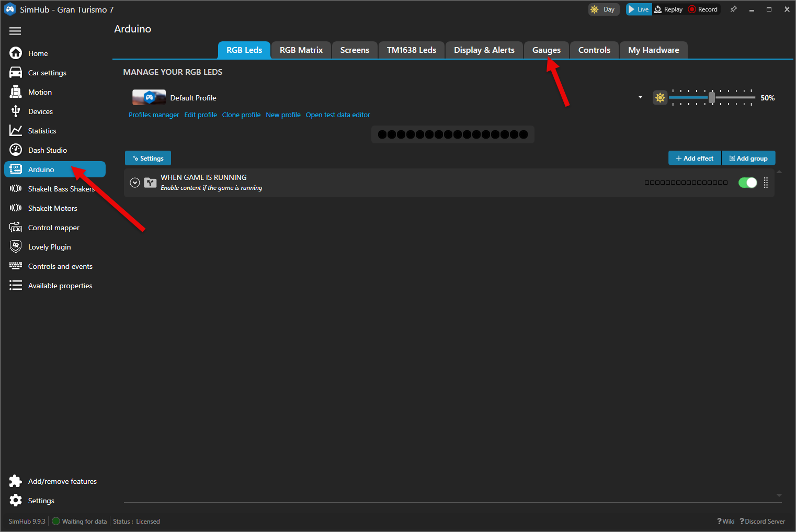This screenshot has height=532, width=796.
Task: Click the Default Profile thumbnail image
Action: click(x=149, y=97)
